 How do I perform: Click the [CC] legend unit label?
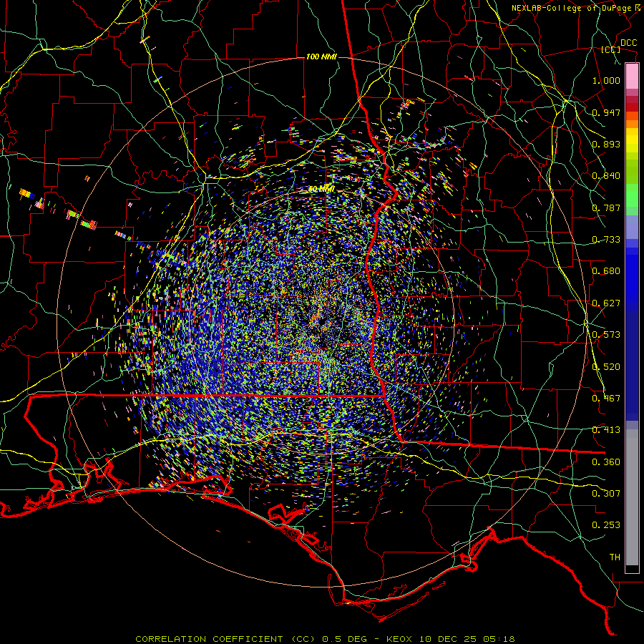[611, 49]
